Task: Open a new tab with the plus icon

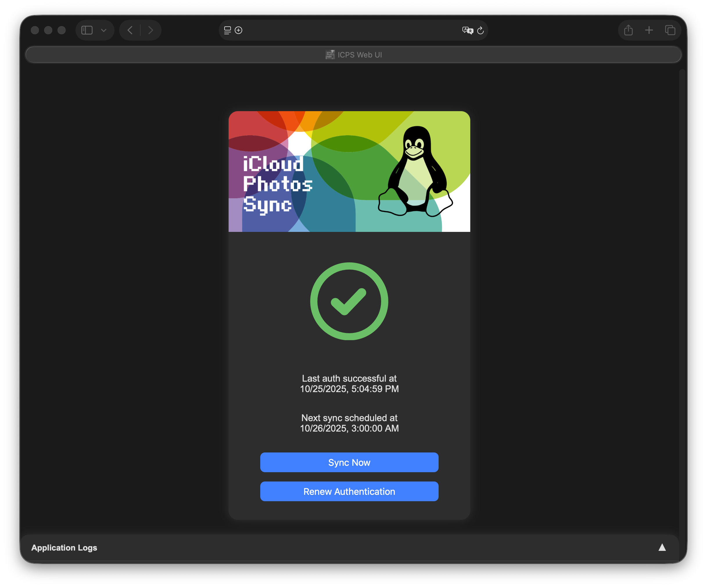Action: click(649, 30)
